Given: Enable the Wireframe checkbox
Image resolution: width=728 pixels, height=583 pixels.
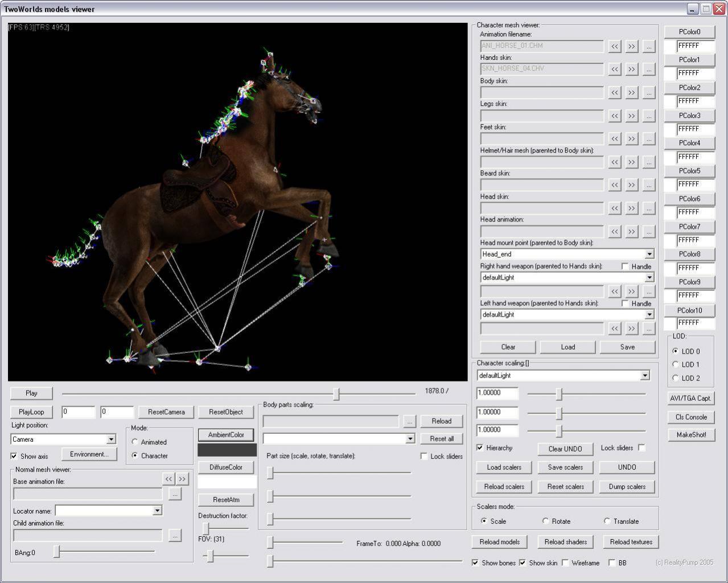Looking at the screenshot, I should click(x=565, y=563).
